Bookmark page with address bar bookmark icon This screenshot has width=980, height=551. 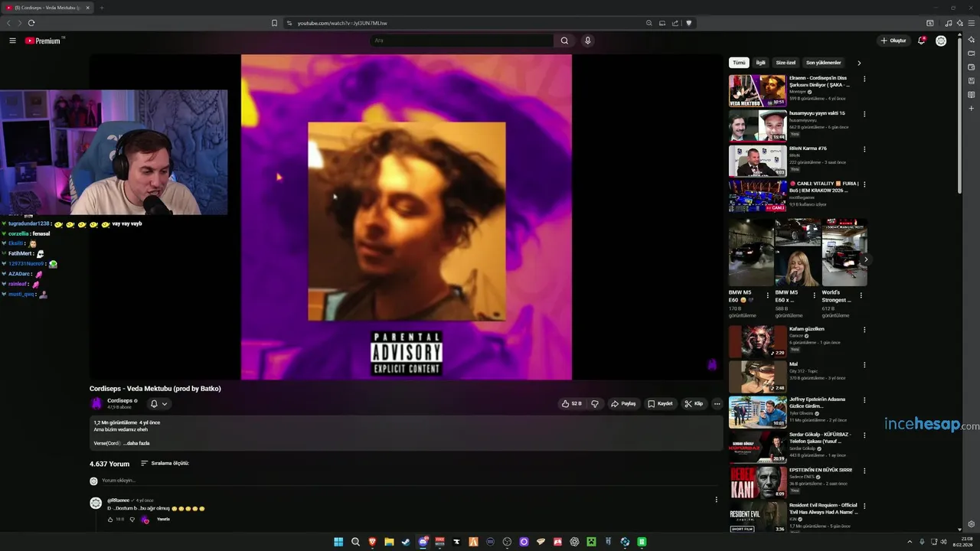tap(274, 23)
